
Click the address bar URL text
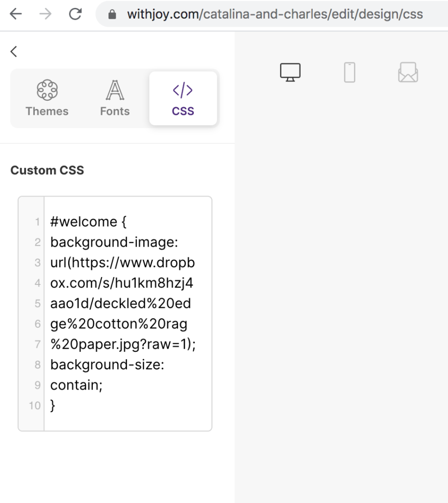275,14
